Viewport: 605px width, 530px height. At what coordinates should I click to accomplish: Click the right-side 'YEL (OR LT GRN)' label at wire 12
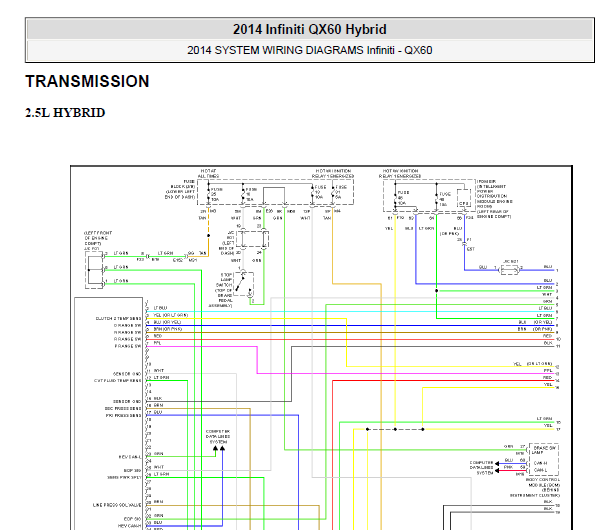(533, 364)
